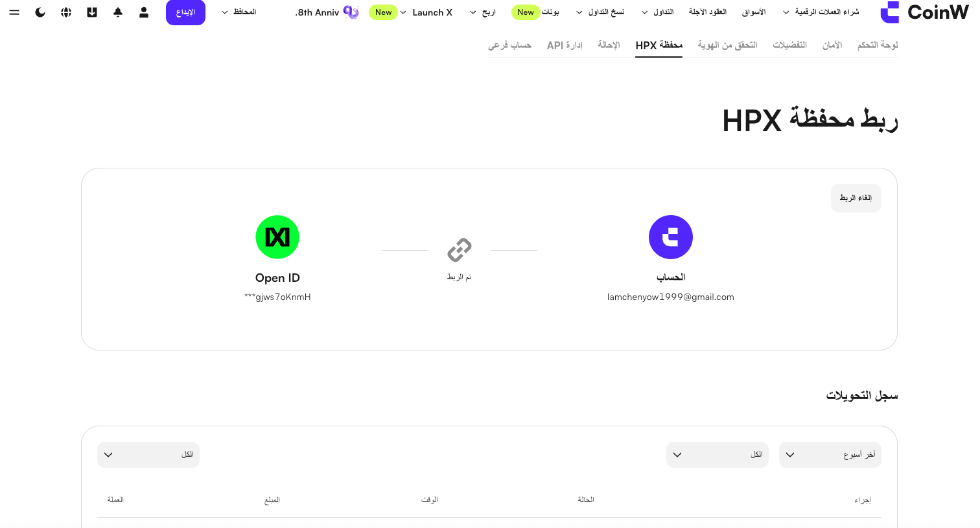Click the الحساب account label
980x528 pixels.
tap(671, 277)
